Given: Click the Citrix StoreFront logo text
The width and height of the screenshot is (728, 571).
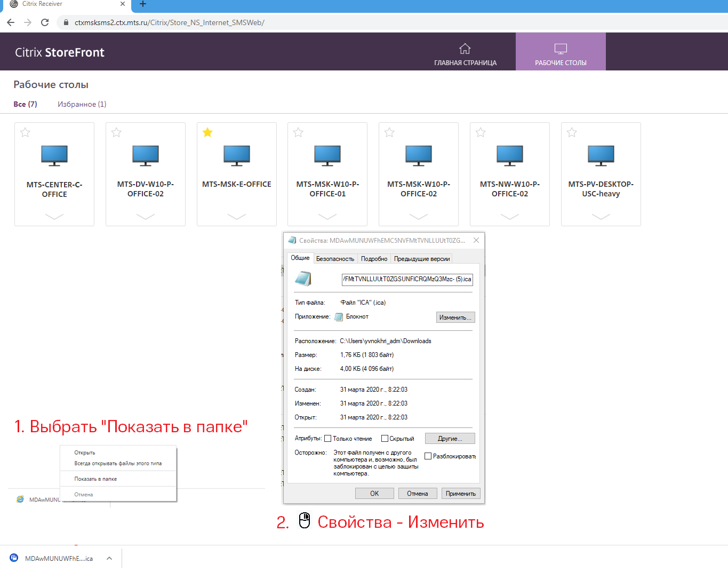Looking at the screenshot, I should pyautogui.click(x=60, y=52).
